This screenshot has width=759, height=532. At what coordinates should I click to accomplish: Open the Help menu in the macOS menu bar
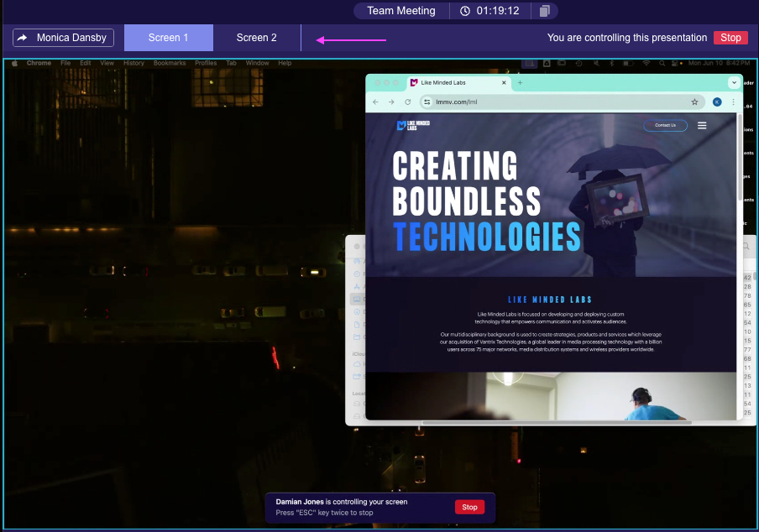(285, 63)
